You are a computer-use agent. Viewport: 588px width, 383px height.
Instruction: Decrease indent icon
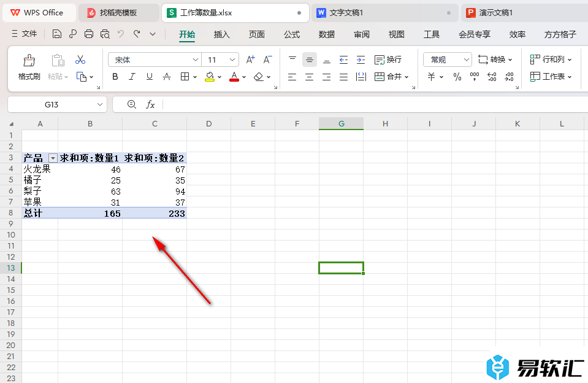[343, 60]
